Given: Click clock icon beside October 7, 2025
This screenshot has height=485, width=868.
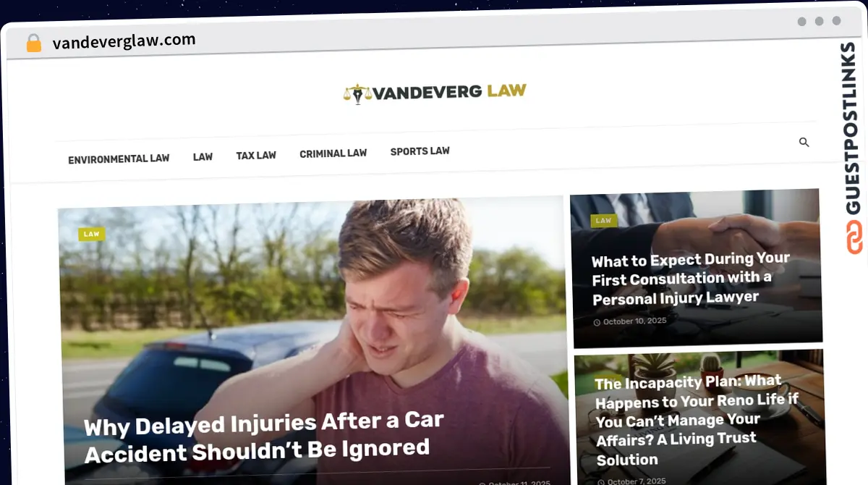Looking at the screenshot, I should 600,481.
